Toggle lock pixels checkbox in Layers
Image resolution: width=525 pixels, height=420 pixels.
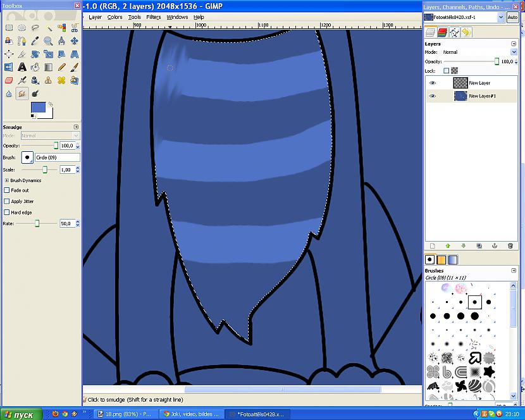tap(446, 71)
